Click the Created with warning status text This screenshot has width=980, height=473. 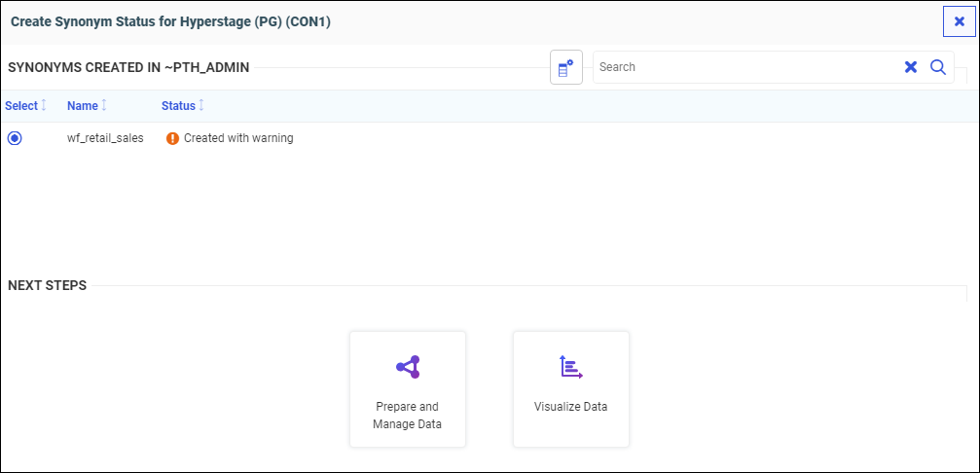click(x=238, y=138)
